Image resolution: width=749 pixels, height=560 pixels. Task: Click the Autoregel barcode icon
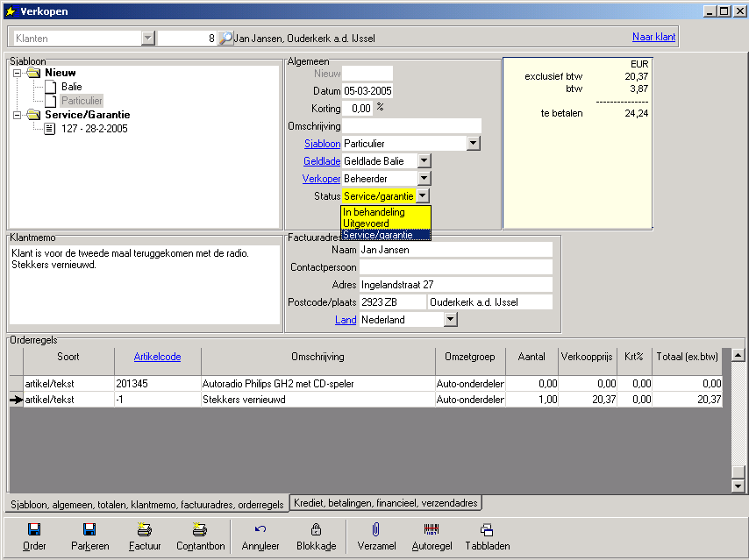click(x=432, y=529)
